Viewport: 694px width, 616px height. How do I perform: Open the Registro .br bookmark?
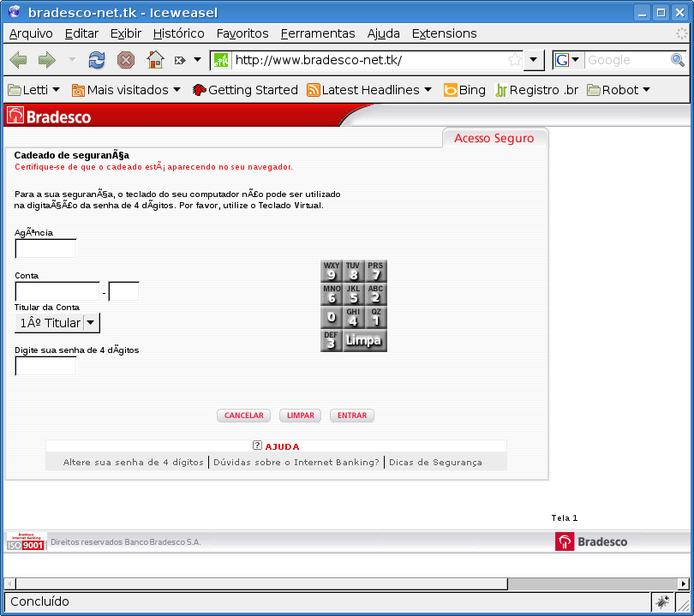[536, 90]
